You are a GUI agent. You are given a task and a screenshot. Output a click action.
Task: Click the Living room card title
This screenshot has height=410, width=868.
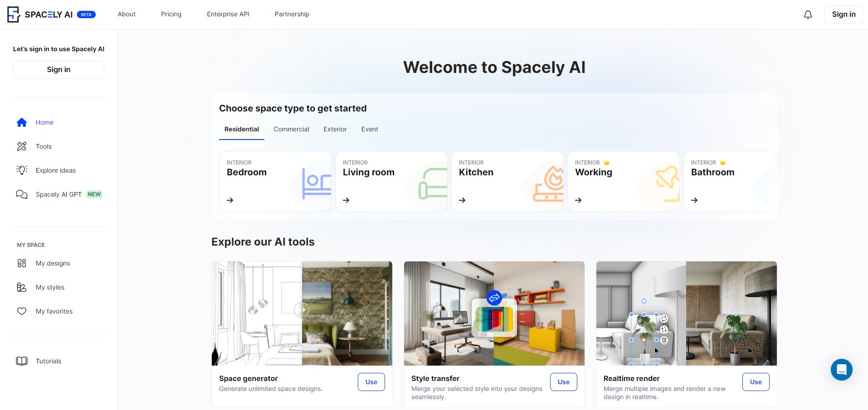(x=369, y=173)
